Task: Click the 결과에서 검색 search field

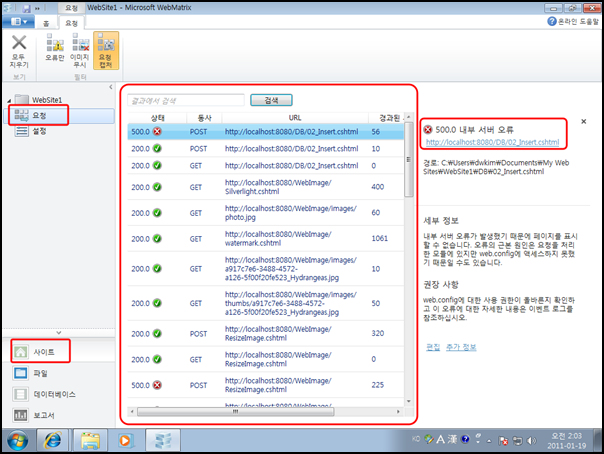Action: [186, 101]
